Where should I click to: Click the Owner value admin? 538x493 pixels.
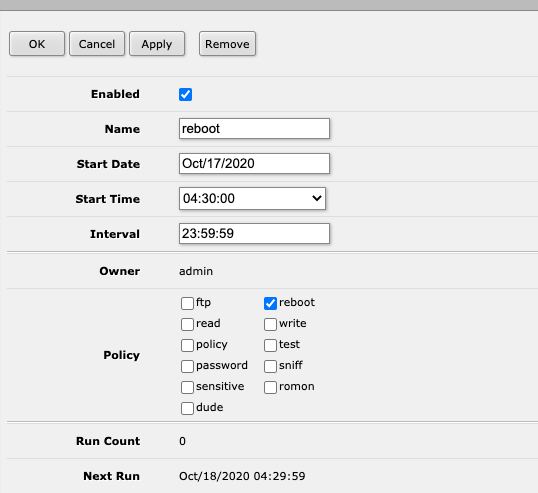(196, 271)
